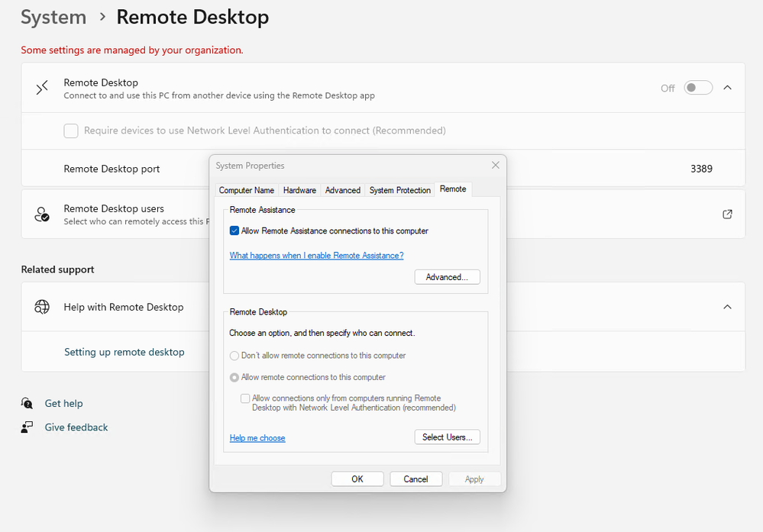Screen dimensions: 763x532
Task: Click the Remote Desktop users person icon
Action: pyautogui.click(x=42, y=214)
